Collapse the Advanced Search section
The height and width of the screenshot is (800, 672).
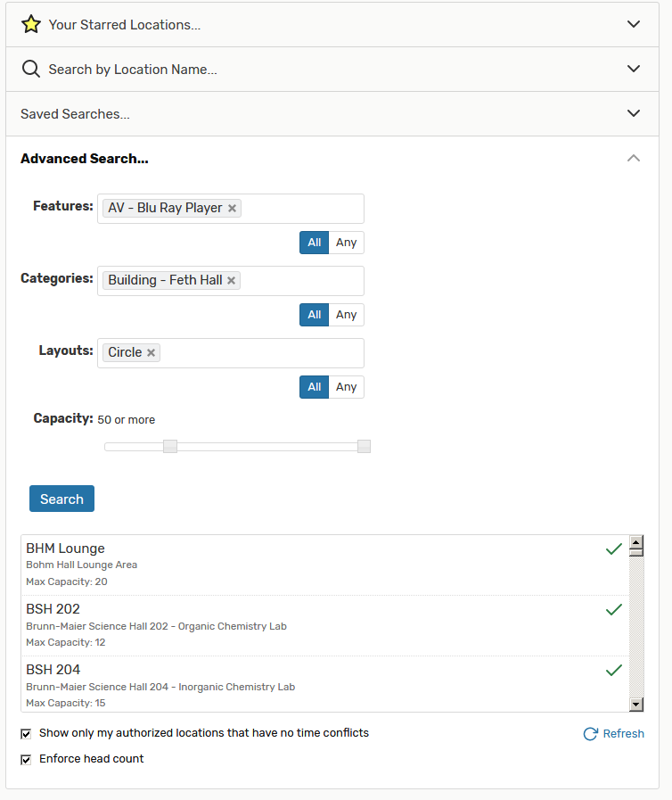pyautogui.click(x=634, y=159)
